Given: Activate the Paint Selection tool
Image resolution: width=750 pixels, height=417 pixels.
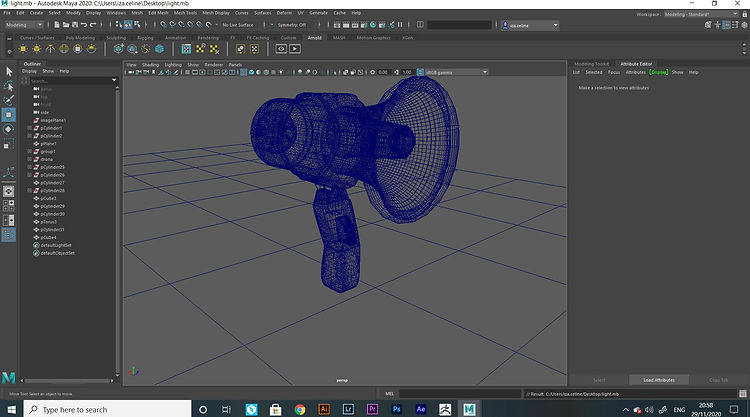Looking at the screenshot, I should click(9, 100).
